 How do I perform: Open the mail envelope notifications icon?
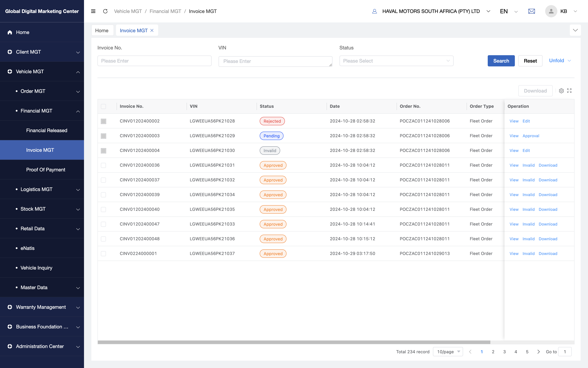(x=532, y=11)
